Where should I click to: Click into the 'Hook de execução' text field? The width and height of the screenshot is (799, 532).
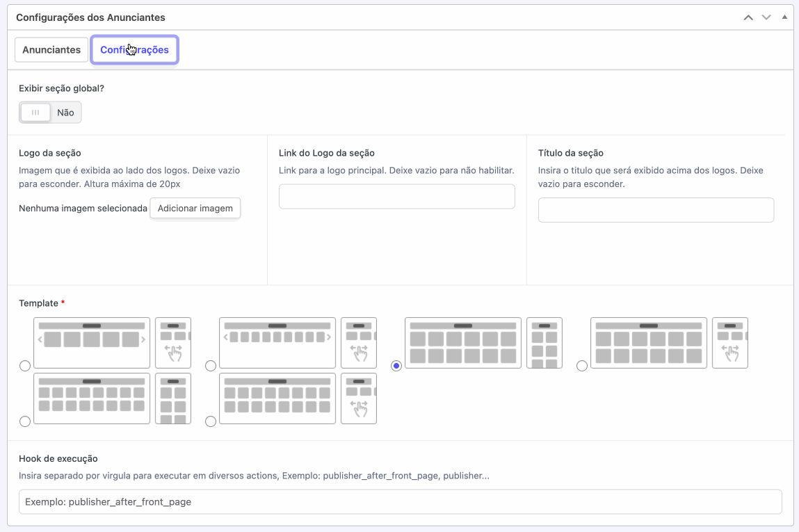[400, 501]
